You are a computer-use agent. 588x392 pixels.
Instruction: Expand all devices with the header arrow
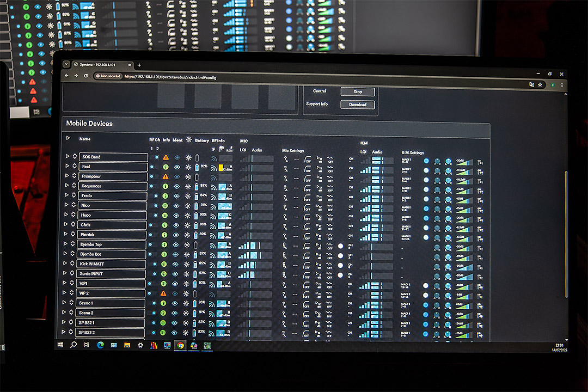(x=68, y=138)
